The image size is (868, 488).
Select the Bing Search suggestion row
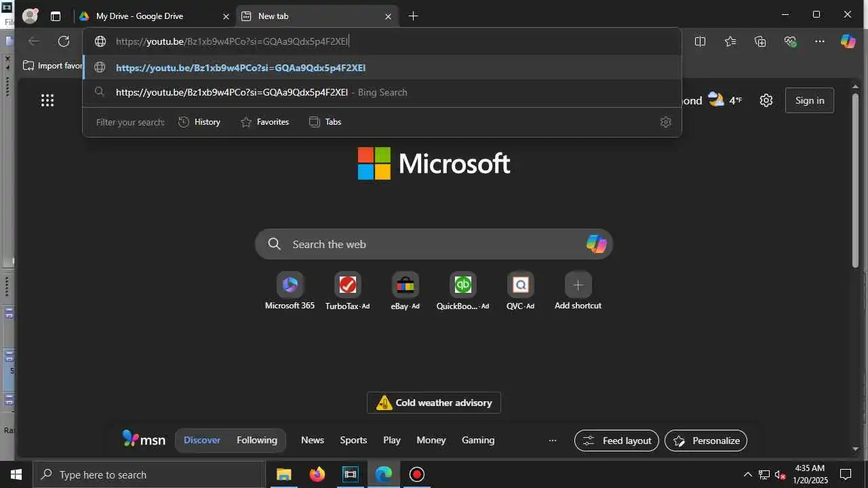(x=382, y=92)
